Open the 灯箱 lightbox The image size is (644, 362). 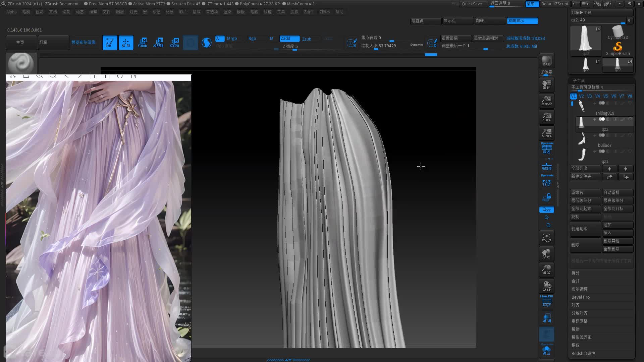(x=54, y=43)
